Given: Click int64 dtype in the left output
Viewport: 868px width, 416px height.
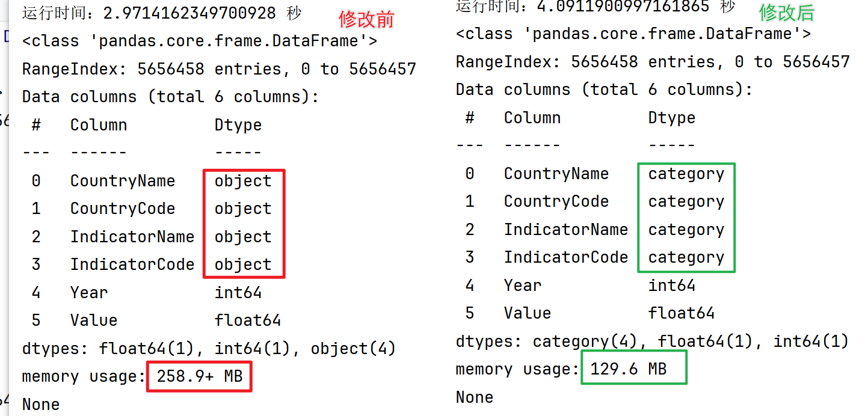Looking at the screenshot, I should (x=238, y=293).
